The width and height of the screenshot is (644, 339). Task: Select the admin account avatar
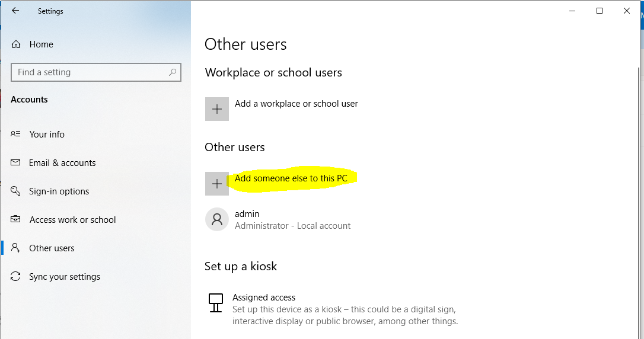coord(217,219)
